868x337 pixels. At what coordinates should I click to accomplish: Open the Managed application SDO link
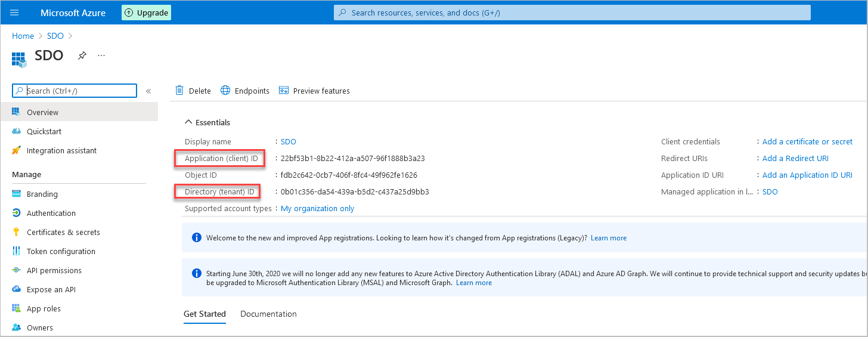770,191
